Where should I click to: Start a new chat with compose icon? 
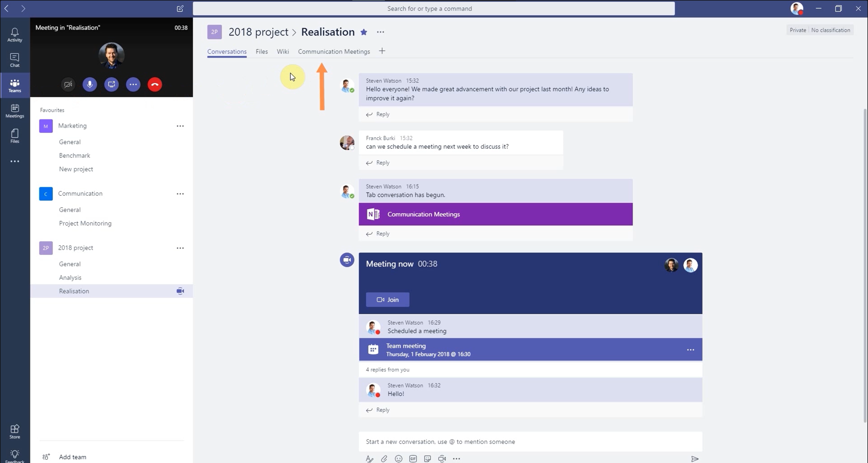[x=180, y=8]
